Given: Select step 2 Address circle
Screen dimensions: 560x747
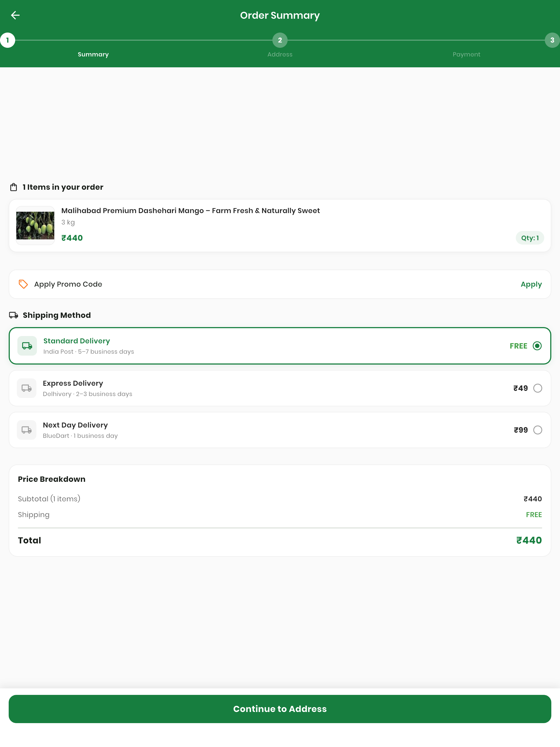Looking at the screenshot, I should tap(280, 40).
